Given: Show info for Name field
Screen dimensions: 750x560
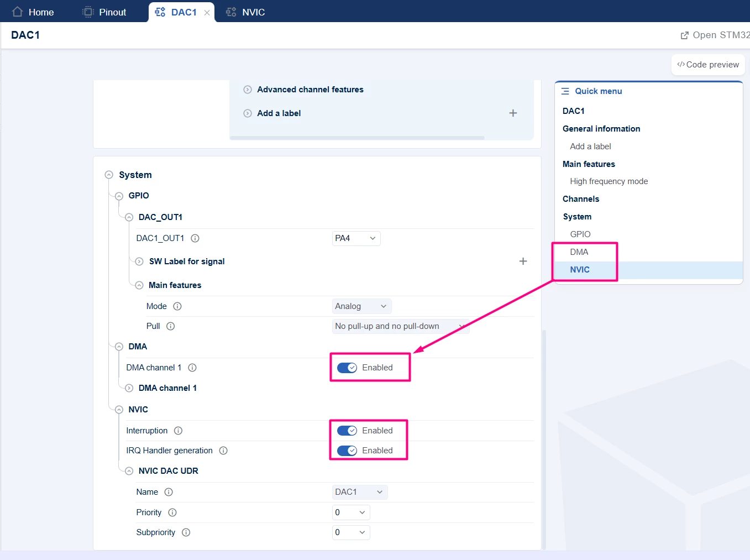Looking at the screenshot, I should [169, 492].
